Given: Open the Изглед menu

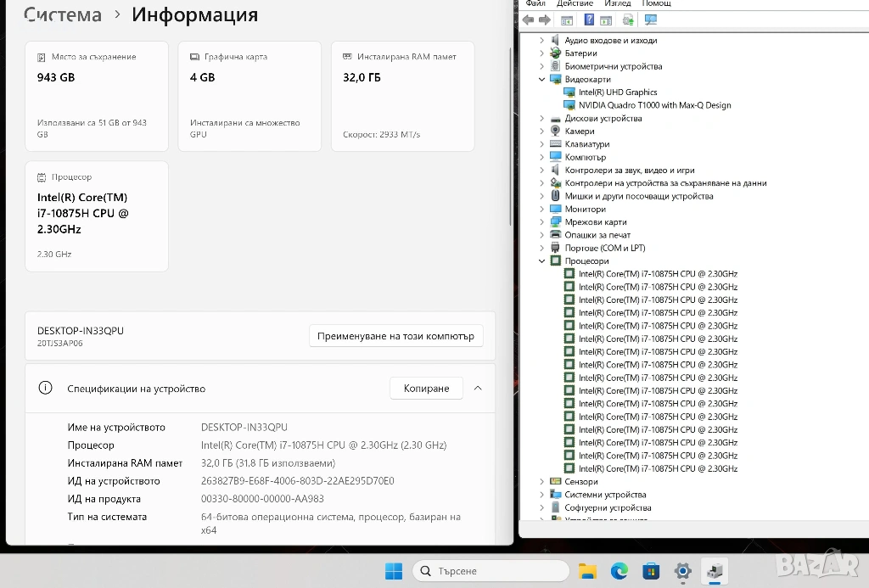Looking at the screenshot, I should [617, 4].
